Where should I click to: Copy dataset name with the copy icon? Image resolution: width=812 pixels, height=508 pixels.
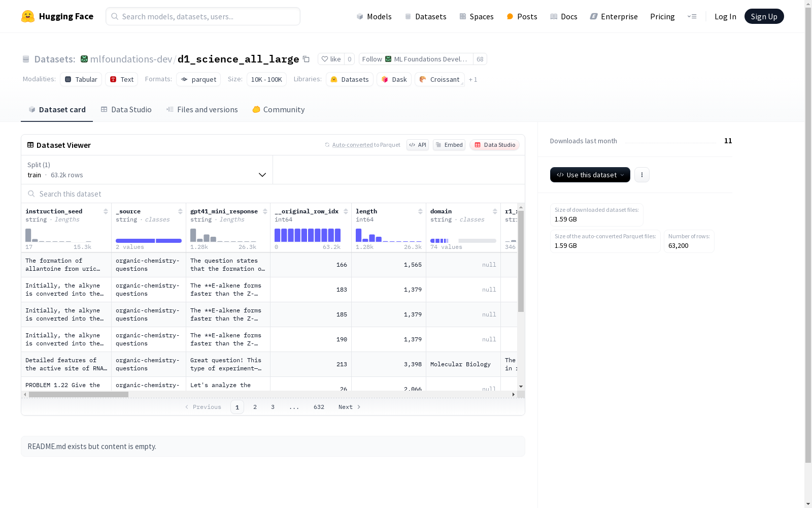[x=306, y=59]
